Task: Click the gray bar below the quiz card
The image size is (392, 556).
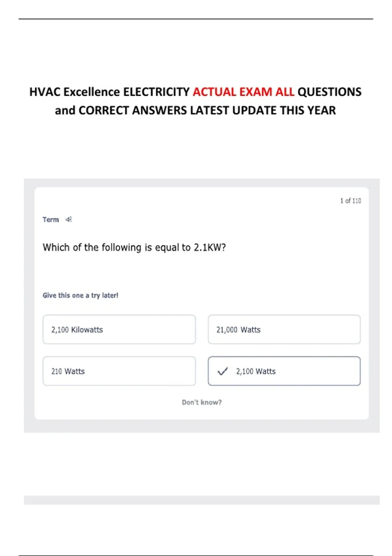Action: pos(202,500)
